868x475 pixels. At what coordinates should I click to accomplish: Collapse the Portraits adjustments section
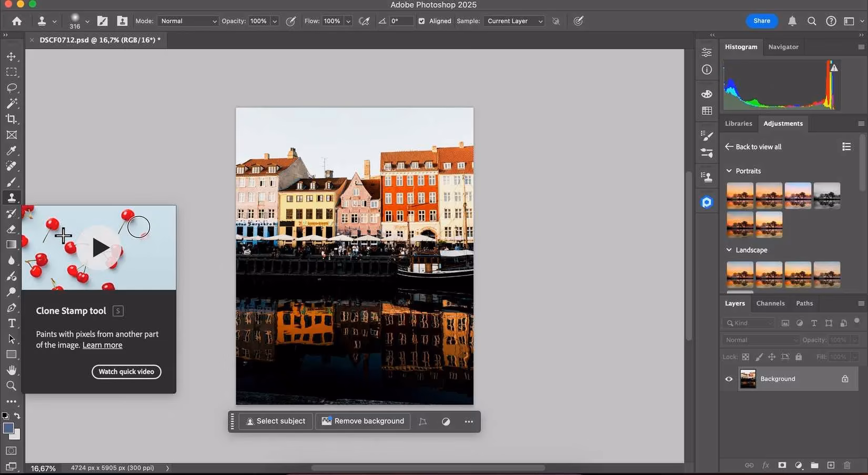pos(729,171)
